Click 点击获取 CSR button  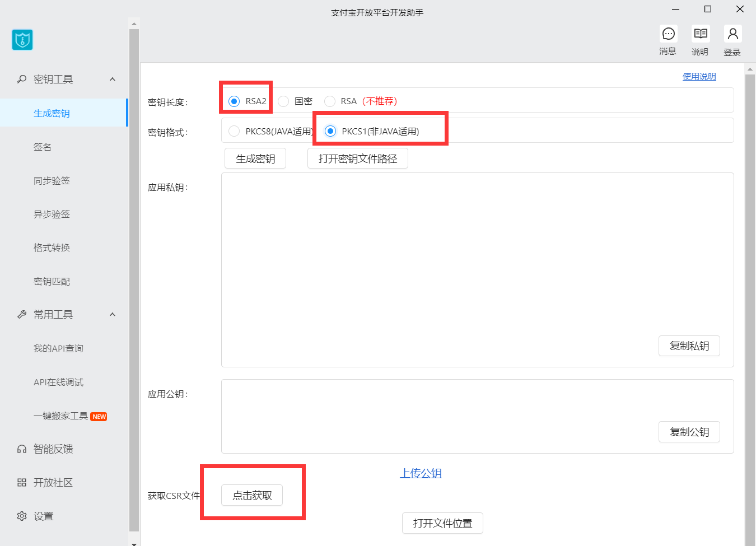click(x=252, y=495)
